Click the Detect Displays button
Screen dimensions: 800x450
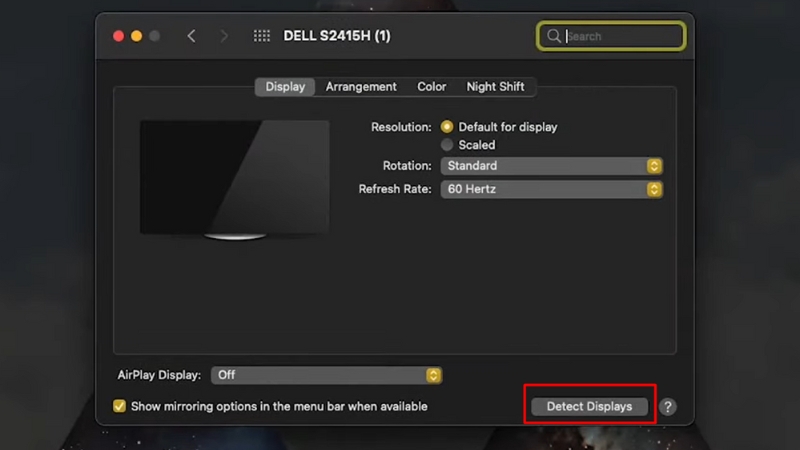589,407
